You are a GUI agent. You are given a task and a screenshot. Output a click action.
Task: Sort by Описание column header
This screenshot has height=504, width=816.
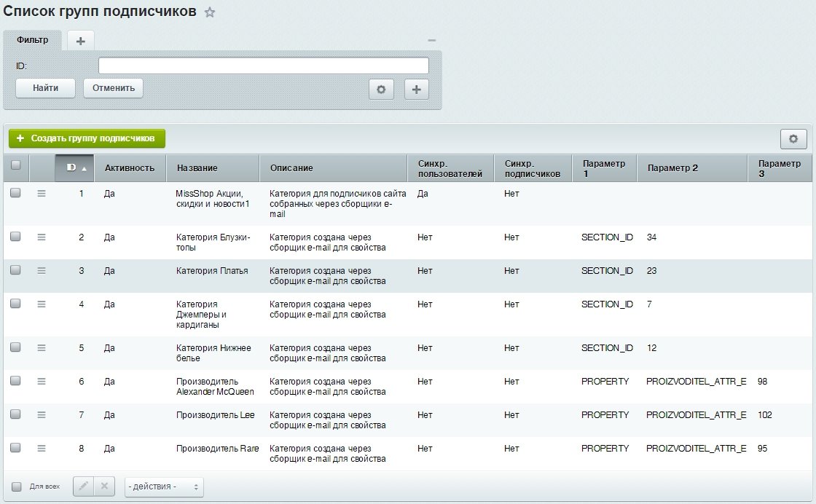333,168
